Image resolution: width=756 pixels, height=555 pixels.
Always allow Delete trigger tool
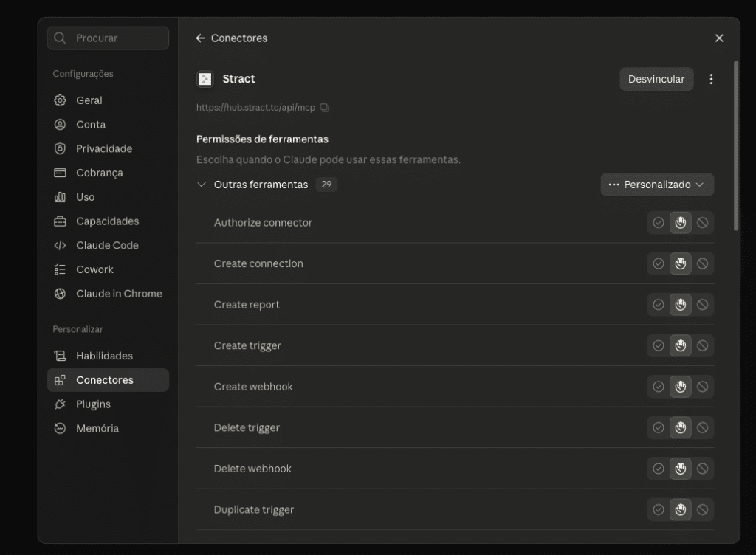pos(658,427)
